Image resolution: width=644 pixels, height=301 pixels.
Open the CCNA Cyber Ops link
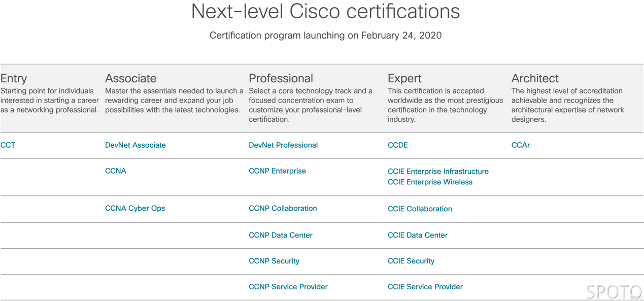(x=135, y=208)
